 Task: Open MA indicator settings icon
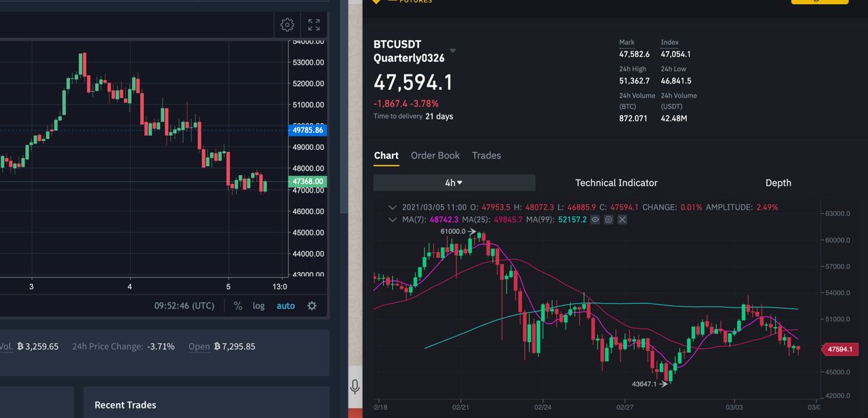608,220
